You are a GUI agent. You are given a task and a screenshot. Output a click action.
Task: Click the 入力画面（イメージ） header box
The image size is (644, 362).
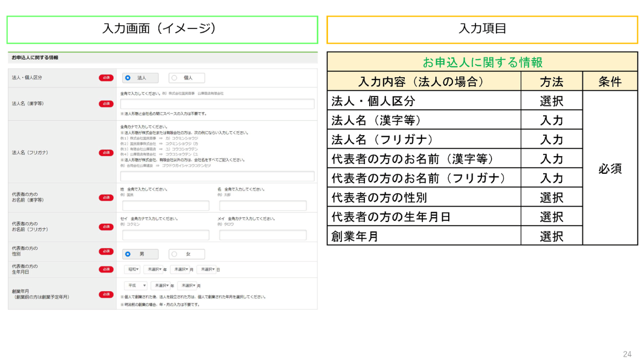162,29
